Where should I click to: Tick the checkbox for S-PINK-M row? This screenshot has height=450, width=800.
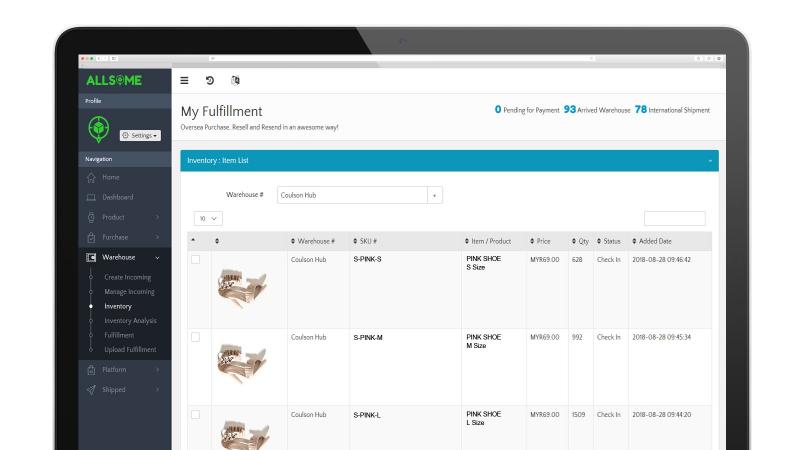click(x=195, y=337)
